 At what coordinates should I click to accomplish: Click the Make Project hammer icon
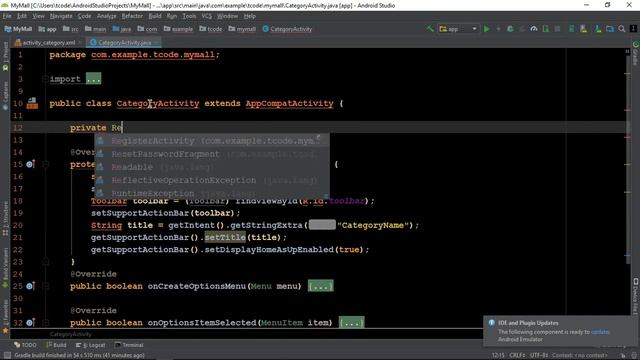coord(430,29)
